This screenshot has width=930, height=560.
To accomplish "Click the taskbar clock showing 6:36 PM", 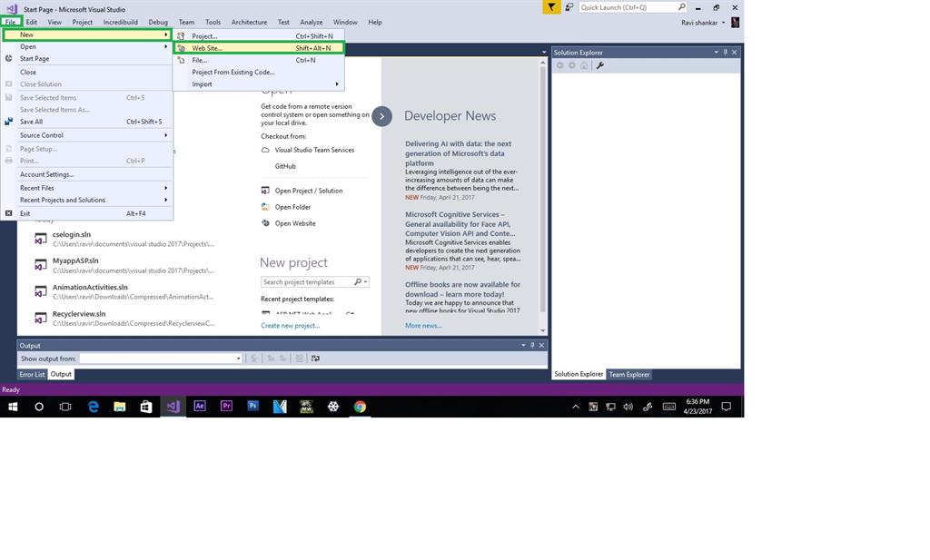I will pos(697,407).
